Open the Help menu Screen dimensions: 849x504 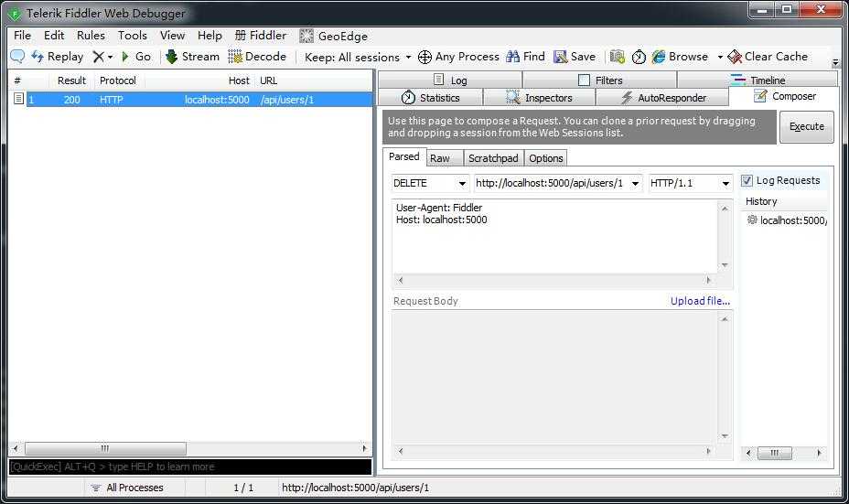[210, 35]
